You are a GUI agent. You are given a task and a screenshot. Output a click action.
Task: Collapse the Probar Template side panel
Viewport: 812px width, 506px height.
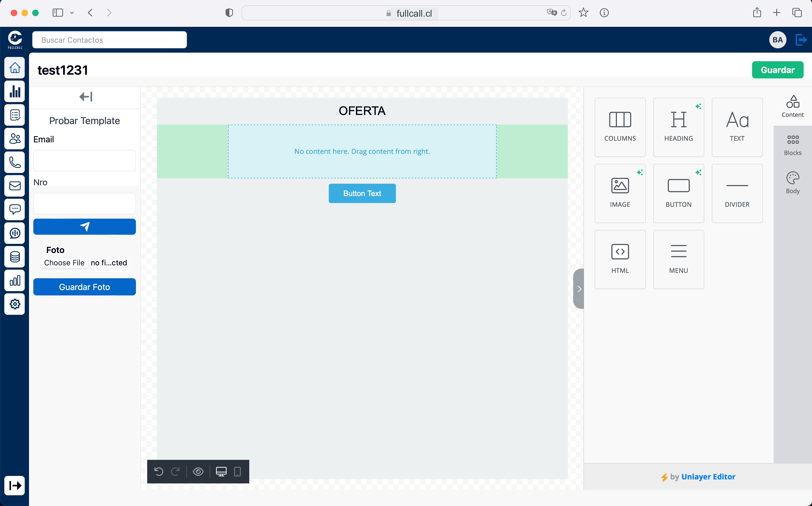86,97
